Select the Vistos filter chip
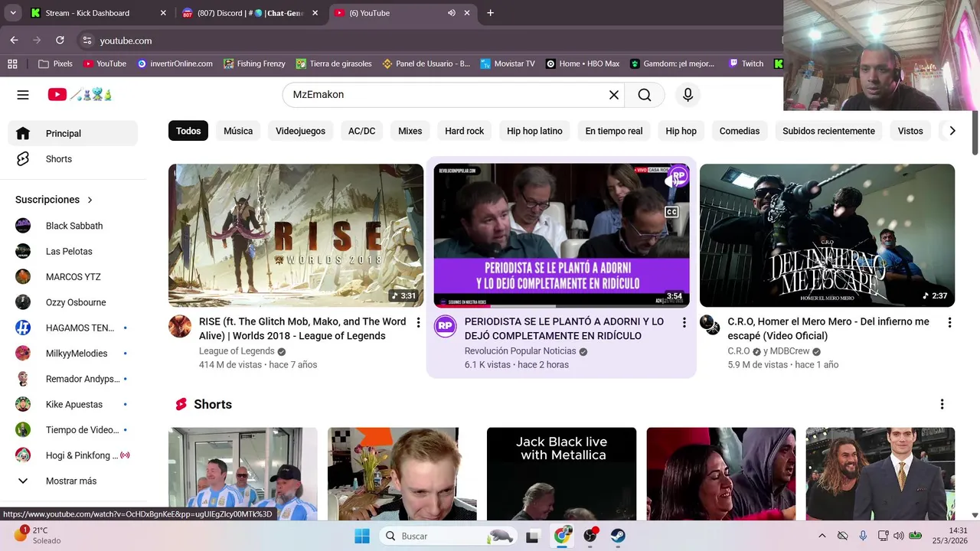 pyautogui.click(x=910, y=131)
